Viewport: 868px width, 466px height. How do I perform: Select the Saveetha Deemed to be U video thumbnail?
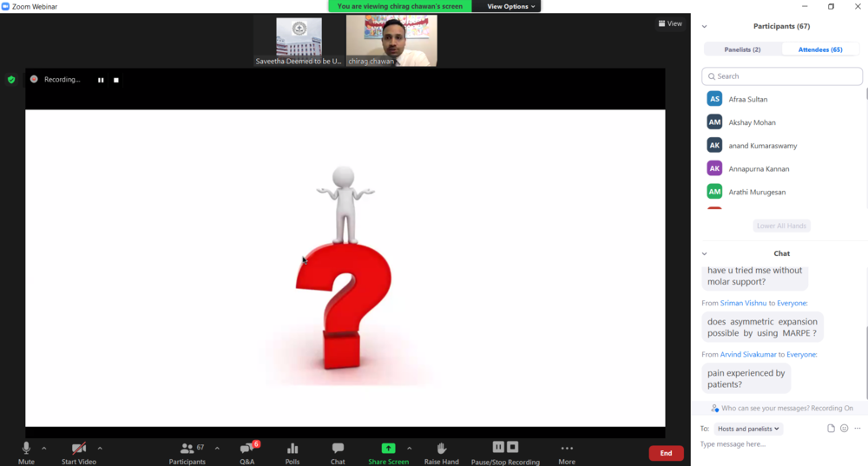(299, 42)
